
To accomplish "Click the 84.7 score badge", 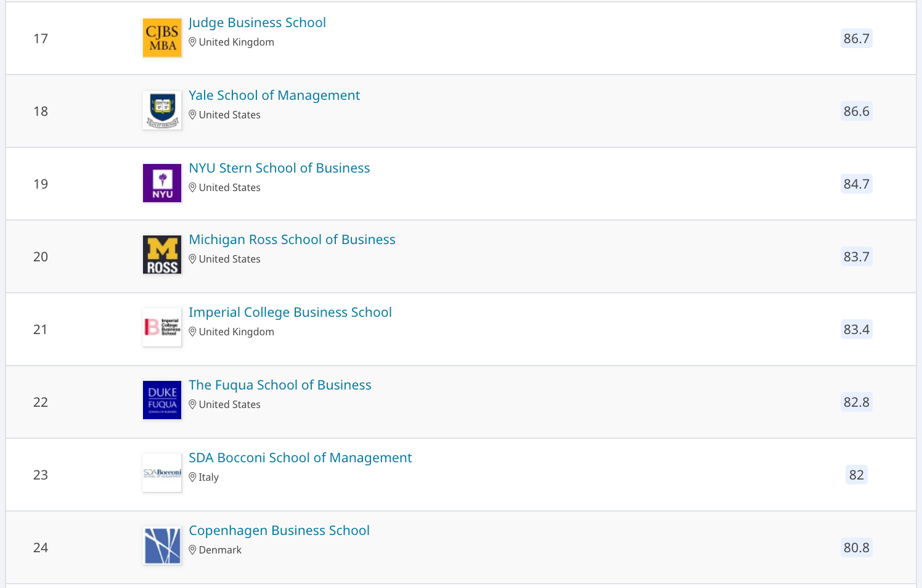I will (857, 184).
